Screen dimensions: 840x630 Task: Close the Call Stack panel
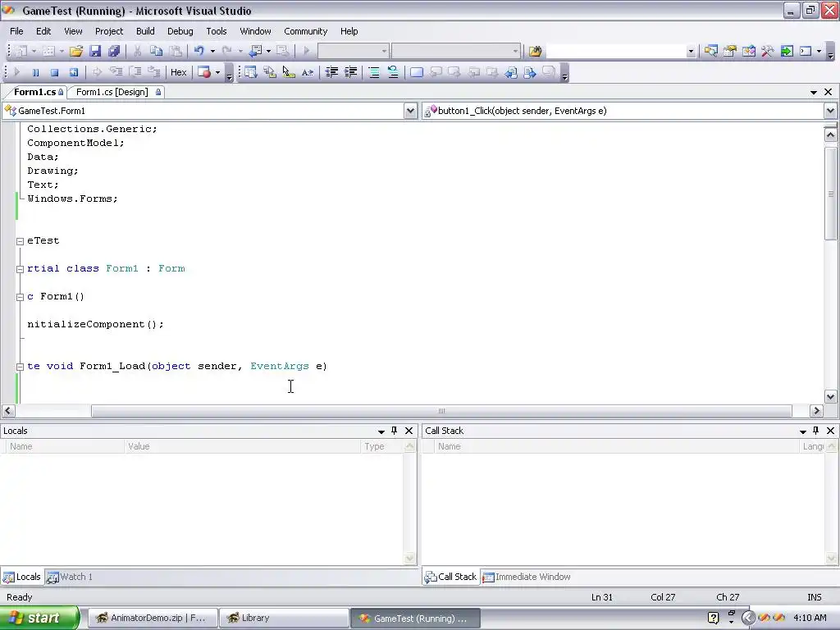coord(830,431)
